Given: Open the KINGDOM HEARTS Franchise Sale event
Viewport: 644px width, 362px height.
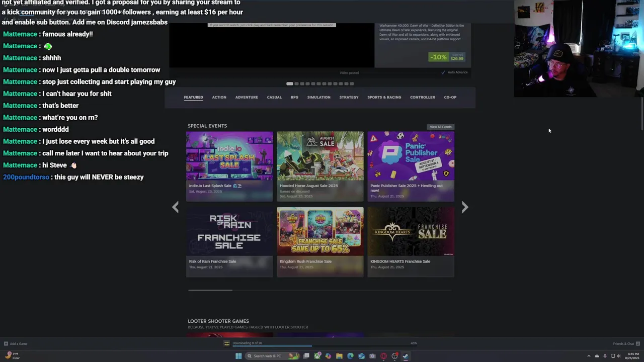Looking at the screenshot, I should point(411,242).
